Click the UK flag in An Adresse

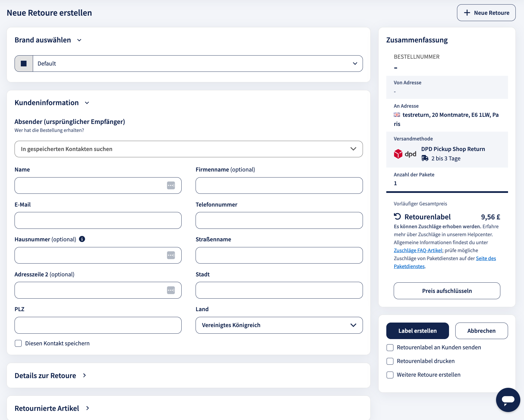pyautogui.click(x=397, y=115)
